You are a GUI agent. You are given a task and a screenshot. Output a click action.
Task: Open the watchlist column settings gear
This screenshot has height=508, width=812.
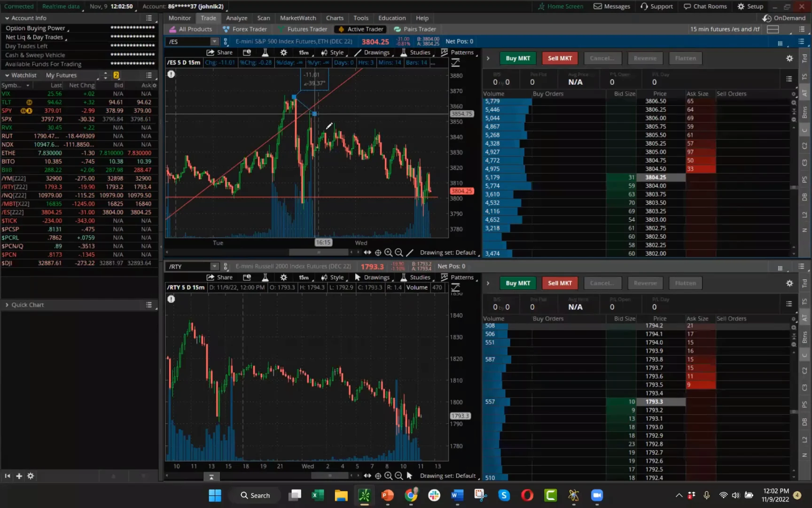click(154, 85)
